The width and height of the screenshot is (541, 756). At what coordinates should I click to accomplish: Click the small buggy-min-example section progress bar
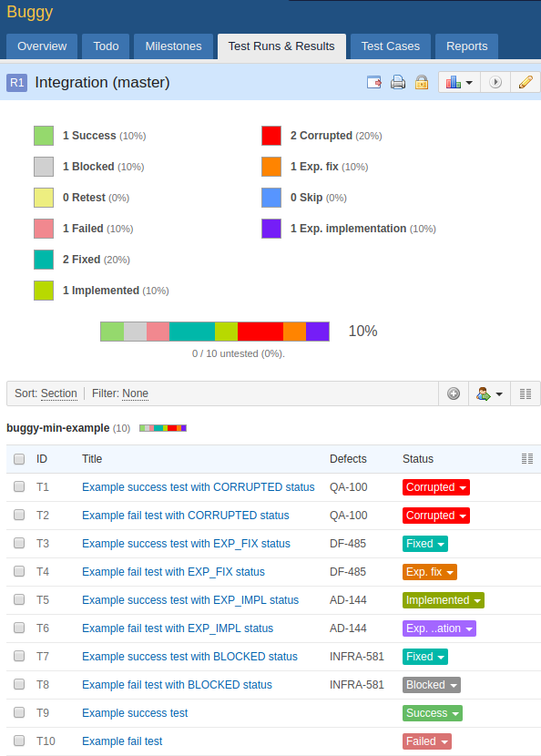tap(163, 428)
